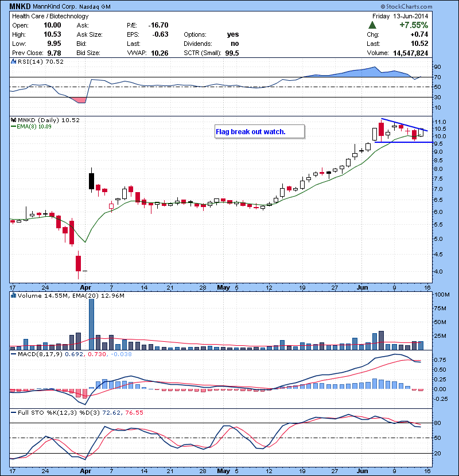459x476 pixels.
Task: Click the Dividends value no
Action: click(x=235, y=44)
